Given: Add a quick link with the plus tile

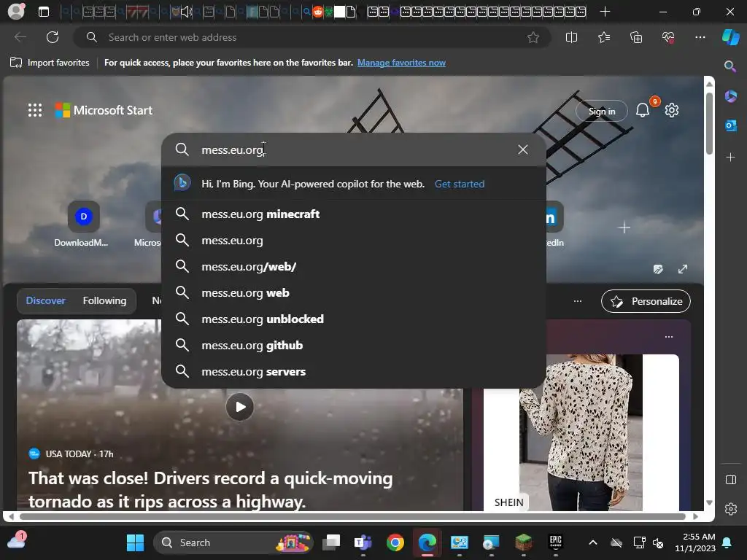Looking at the screenshot, I should point(624,227).
